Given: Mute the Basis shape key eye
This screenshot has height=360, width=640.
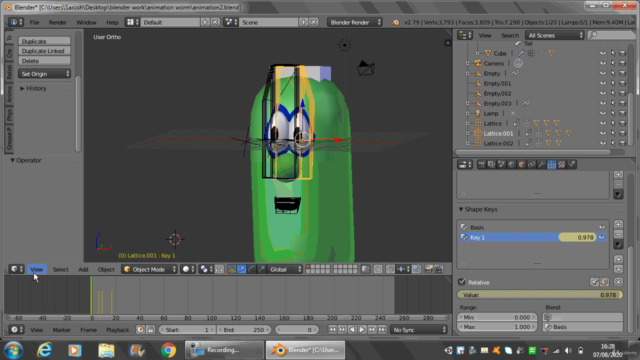Looking at the screenshot, I should (x=602, y=227).
